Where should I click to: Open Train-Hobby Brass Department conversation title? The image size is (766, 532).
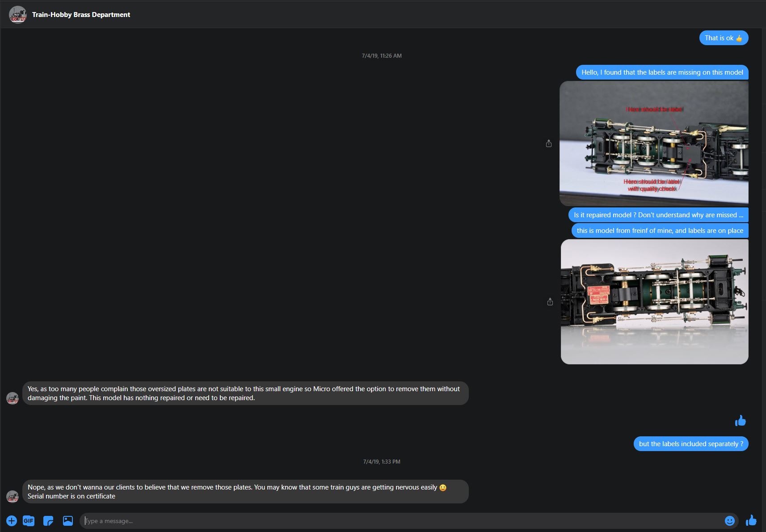tap(81, 15)
